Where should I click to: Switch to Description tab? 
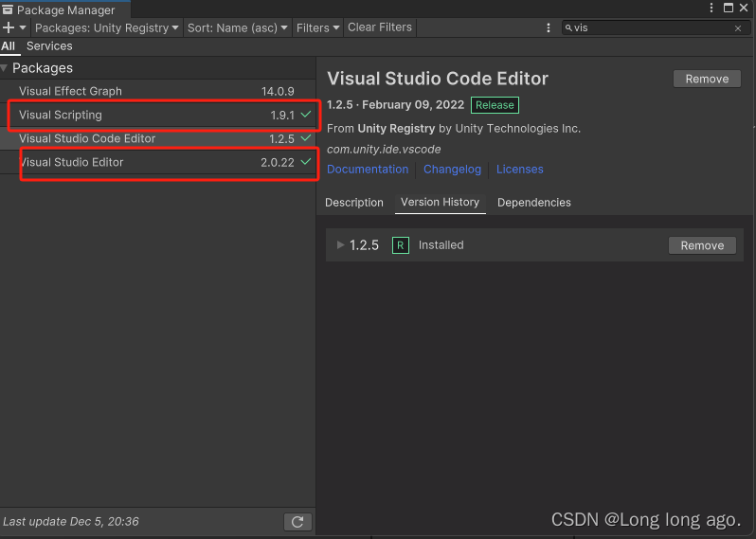tap(354, 203)
